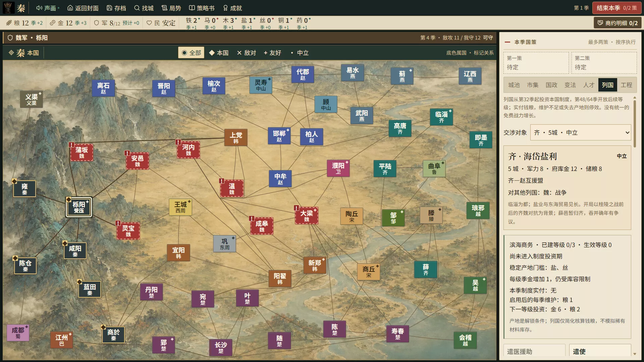The height and width of the screenshot is (362, 644).
Task: Open the 局势 situation overview
Action: tap(171, 8)
